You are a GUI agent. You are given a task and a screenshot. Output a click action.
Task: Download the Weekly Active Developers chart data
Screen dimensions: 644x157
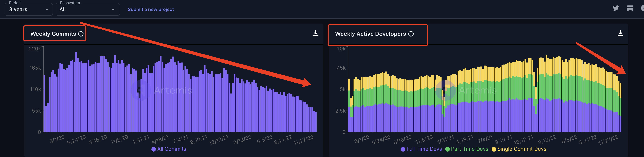coord(620,33)
